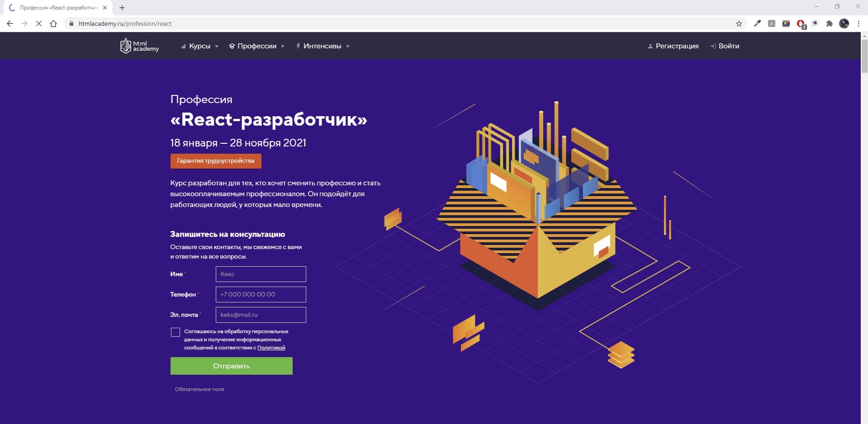Restore down the browser window
This screenshot has width=868, height=424.
click(837, 6)
